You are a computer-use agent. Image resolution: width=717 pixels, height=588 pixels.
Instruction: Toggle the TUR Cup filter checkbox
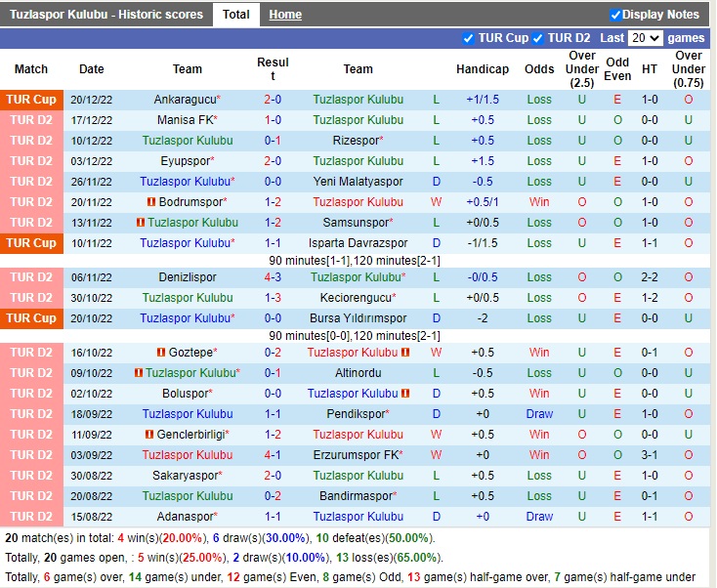[x=469, y=38]
